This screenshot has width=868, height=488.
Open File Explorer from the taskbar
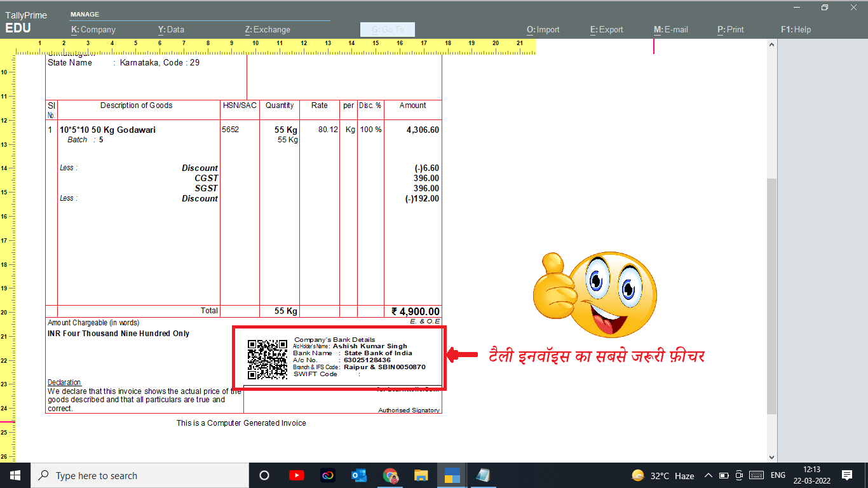421,475
